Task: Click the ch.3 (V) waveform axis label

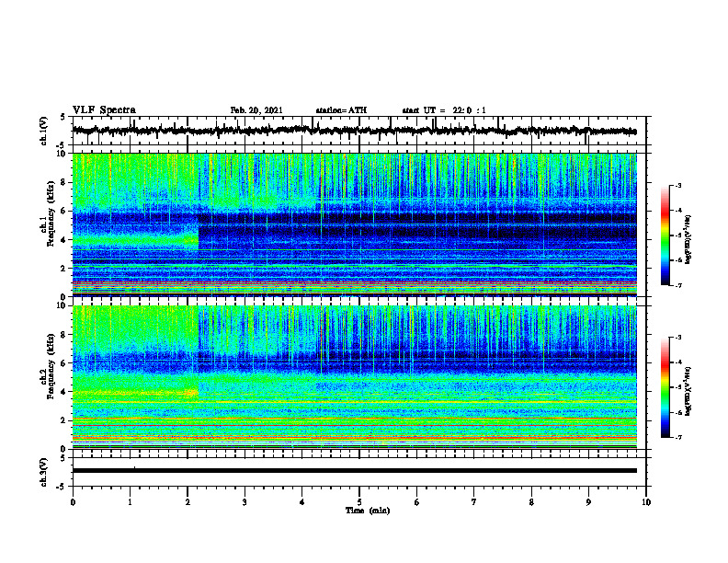Action: point(44,473)
